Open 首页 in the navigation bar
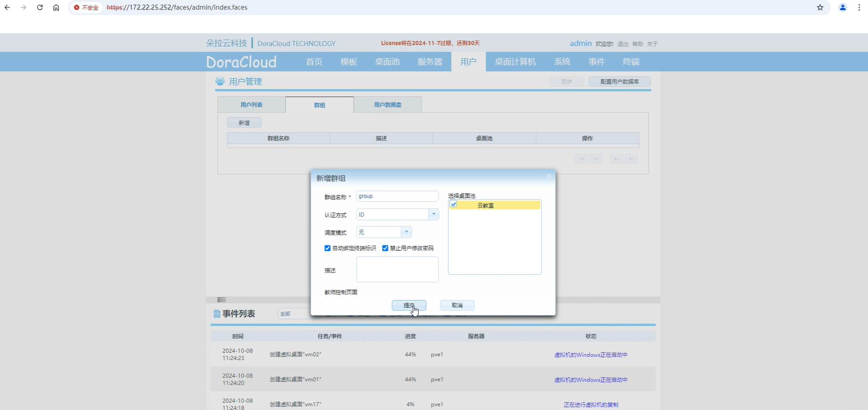This screenshot has width=868, height=410. pos(314,62)
